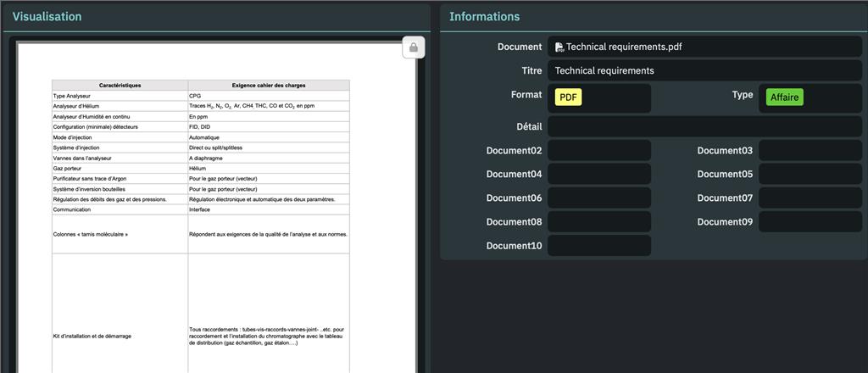Activate the Document08 input field

(598, 222)
